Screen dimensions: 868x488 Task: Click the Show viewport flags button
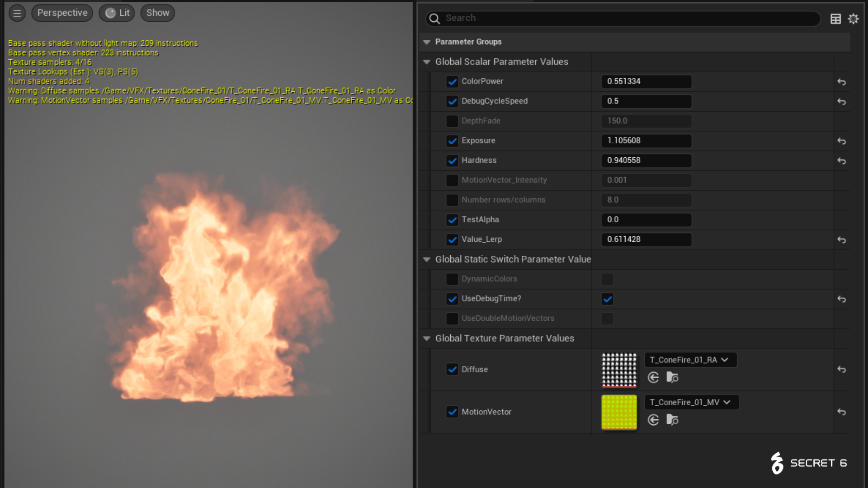coord(157,13)
